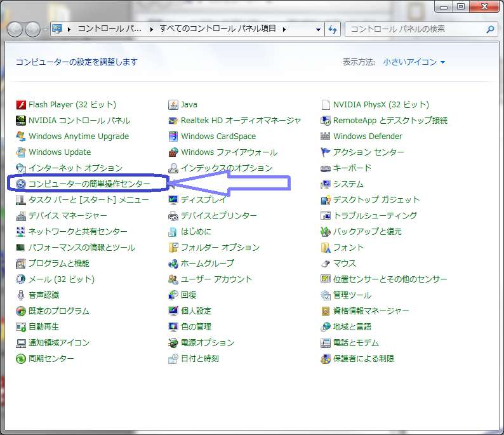Viewport: 504px width, 435px height.
Task: Click the ホームグループ icon
Action: point(173,264)
